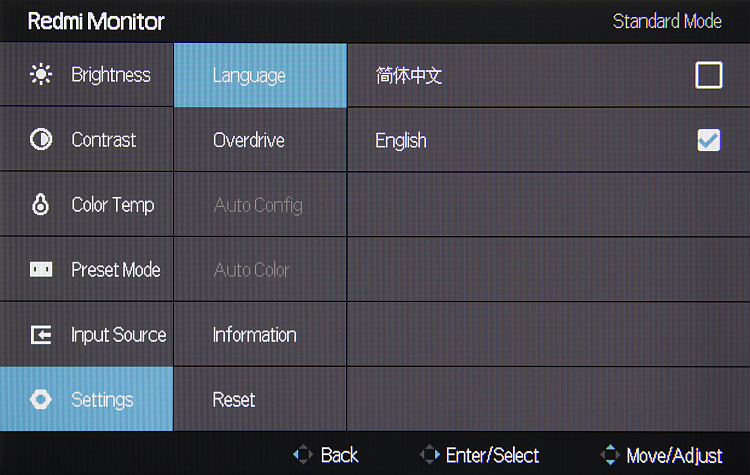750x475 pixels.
Task: Click the English language text
Action: (401, 141)
